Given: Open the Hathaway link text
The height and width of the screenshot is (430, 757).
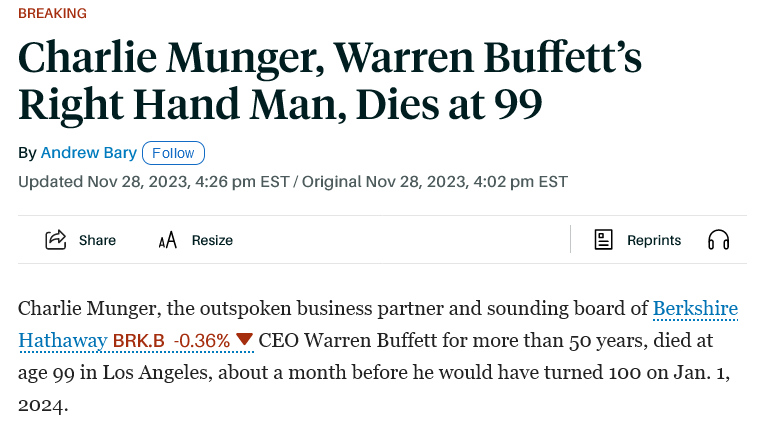Looking at the screenshot, I should [x=63, y=341].
